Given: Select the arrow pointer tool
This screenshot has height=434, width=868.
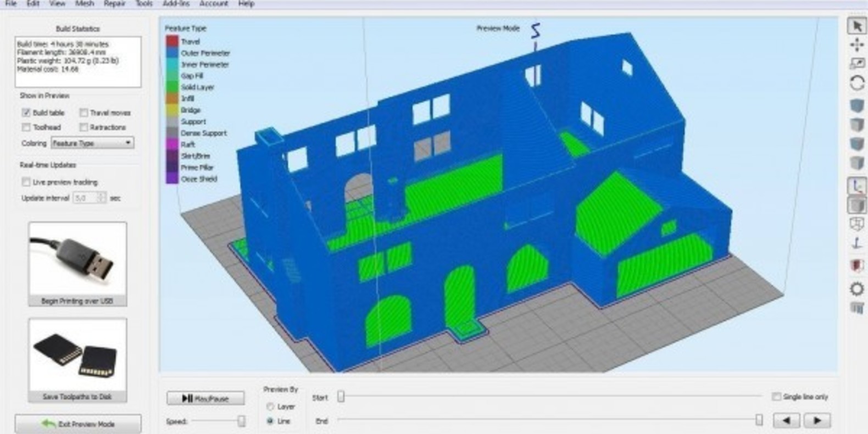Looking at the screenshot, I should (857, 26).
